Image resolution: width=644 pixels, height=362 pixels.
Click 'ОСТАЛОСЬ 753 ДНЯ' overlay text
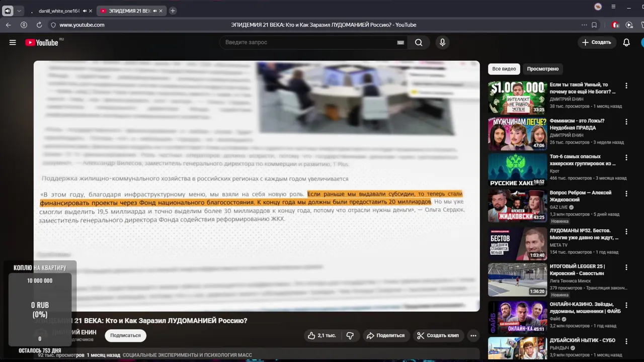point(40,350)
